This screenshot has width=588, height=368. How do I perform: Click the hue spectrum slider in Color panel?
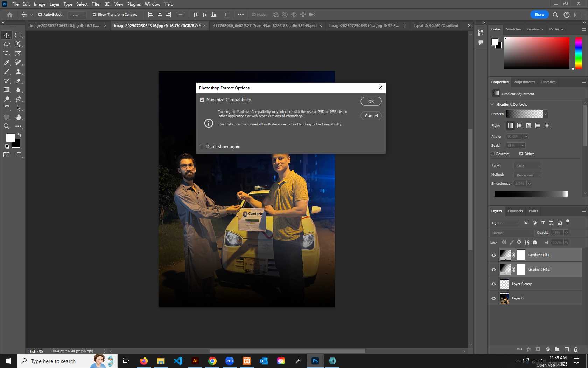coord(579,53)
